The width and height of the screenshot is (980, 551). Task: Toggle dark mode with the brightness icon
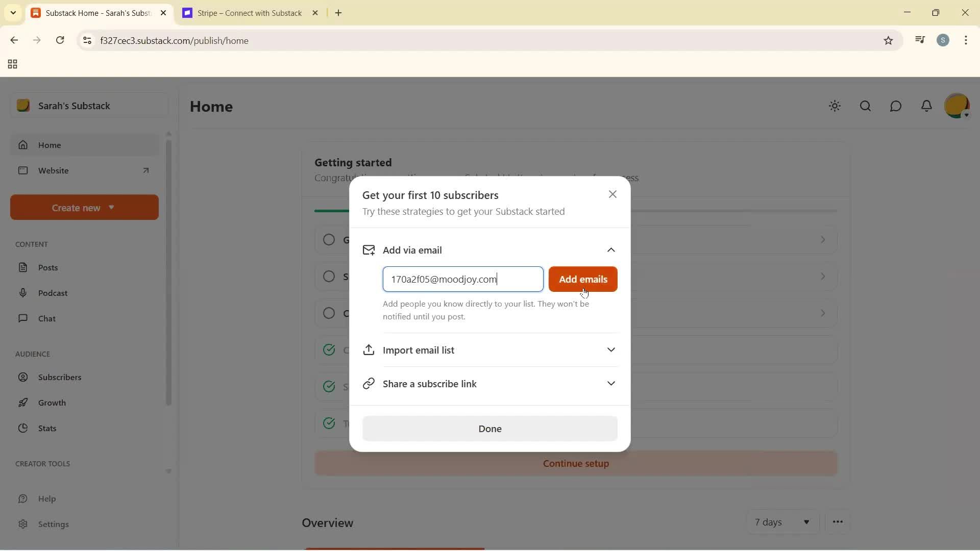835,106
